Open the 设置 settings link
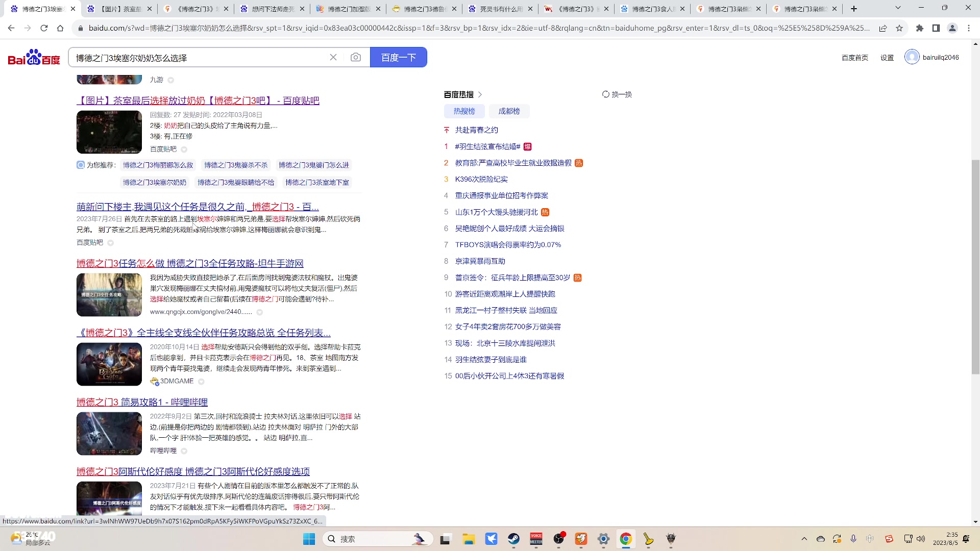 point(887,58)
